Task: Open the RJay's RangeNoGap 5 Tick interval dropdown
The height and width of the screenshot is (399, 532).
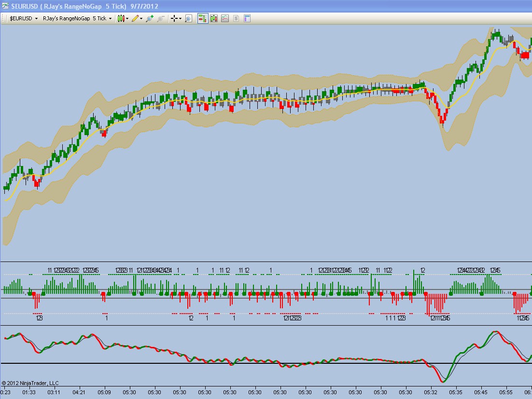Action: pyautogui.click(x=77, y=18)
